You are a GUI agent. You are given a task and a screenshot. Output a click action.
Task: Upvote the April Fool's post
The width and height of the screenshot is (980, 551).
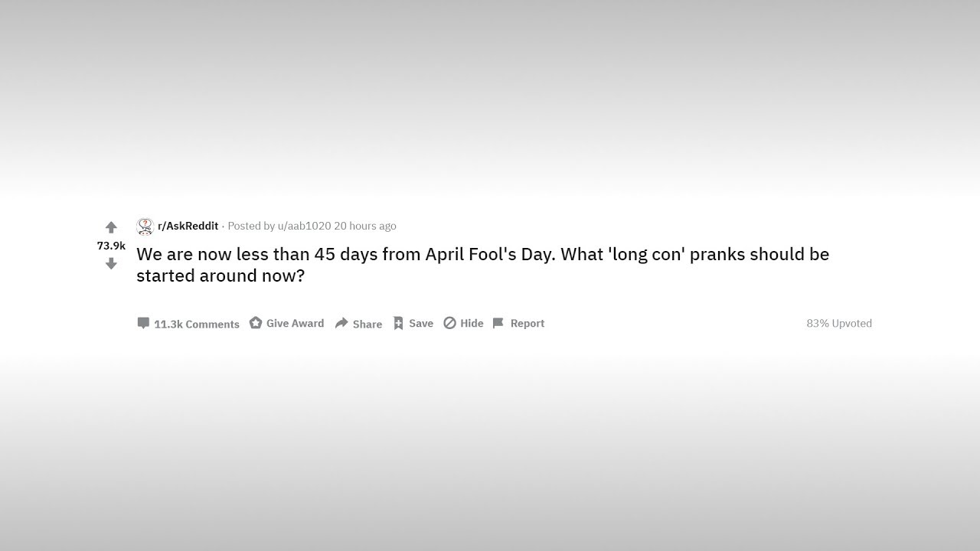(111, 227)
